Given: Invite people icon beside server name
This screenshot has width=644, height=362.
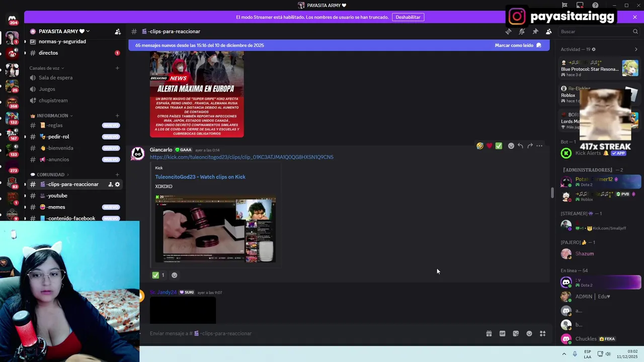Looking at the screenshot, I should coord(117,31).
